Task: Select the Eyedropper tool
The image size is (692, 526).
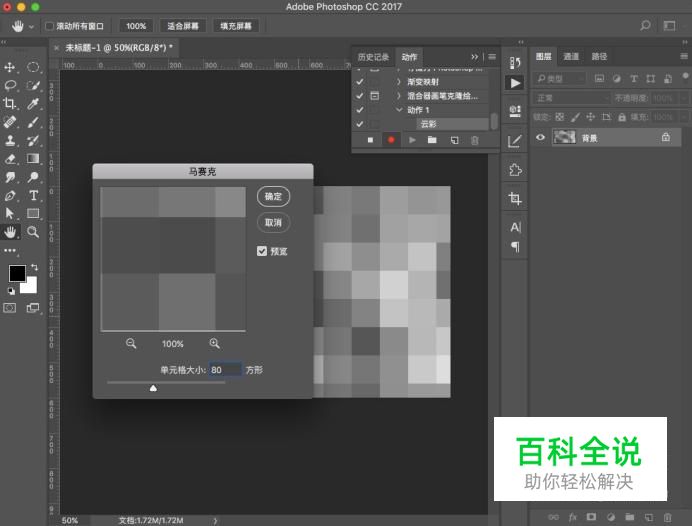Action: [33, 103]
